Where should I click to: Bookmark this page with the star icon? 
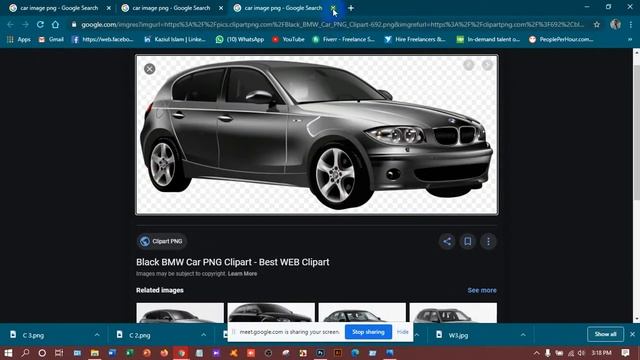click(597, 24)
